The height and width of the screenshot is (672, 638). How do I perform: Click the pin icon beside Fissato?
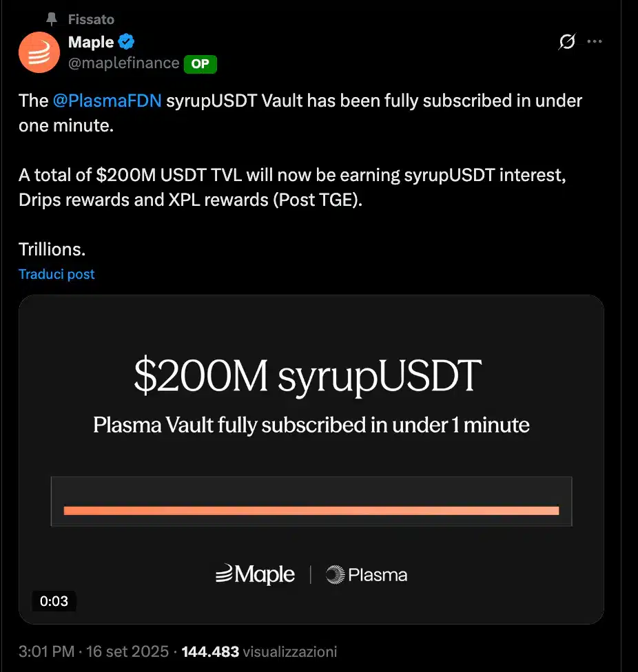(52, 19)
